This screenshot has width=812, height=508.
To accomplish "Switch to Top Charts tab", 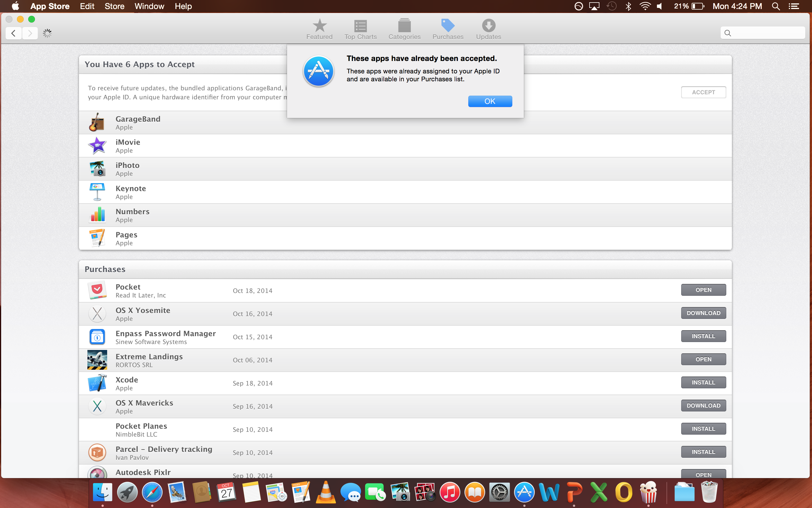I will (x=360, y=29).
